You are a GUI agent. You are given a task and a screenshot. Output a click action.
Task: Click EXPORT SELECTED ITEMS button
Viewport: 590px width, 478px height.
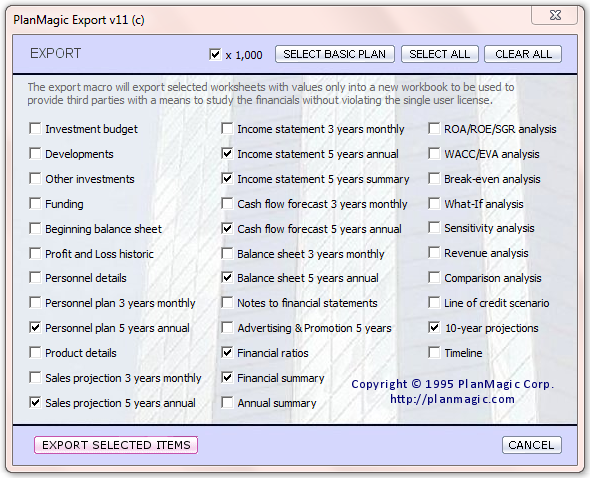116,445
